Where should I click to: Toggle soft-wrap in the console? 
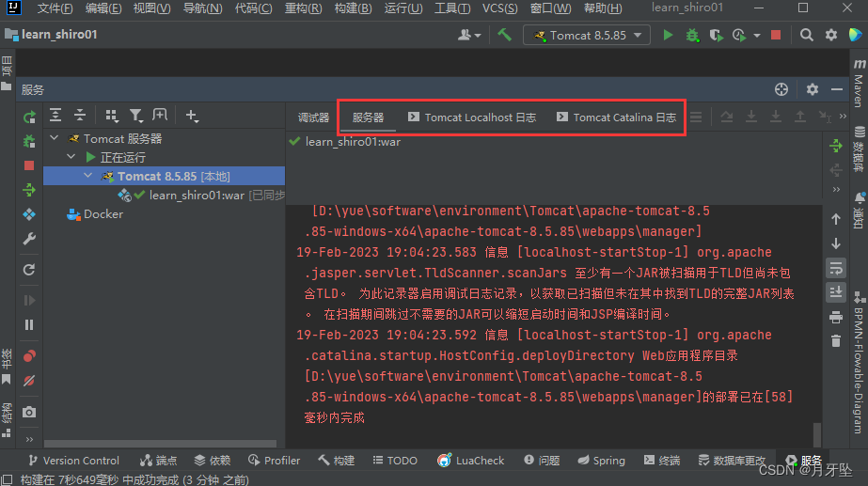(x=836, y=269)
